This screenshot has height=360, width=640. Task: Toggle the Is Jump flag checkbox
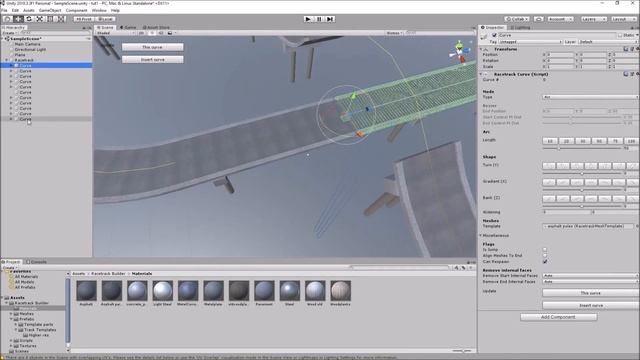pos(545,249)
